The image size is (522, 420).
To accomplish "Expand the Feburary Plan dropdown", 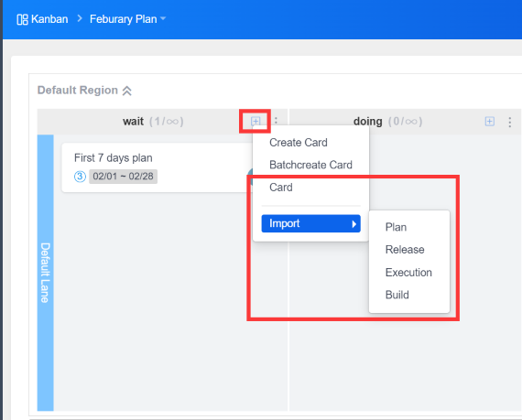I will (x=163, y=18).
